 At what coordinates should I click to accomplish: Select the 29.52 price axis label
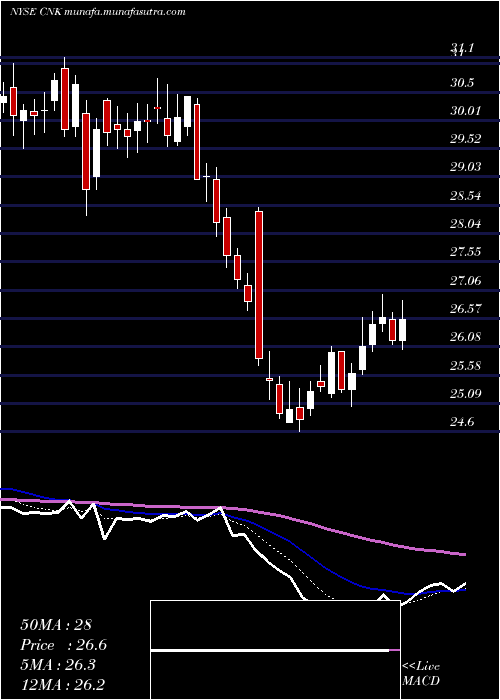pos(466,139)
